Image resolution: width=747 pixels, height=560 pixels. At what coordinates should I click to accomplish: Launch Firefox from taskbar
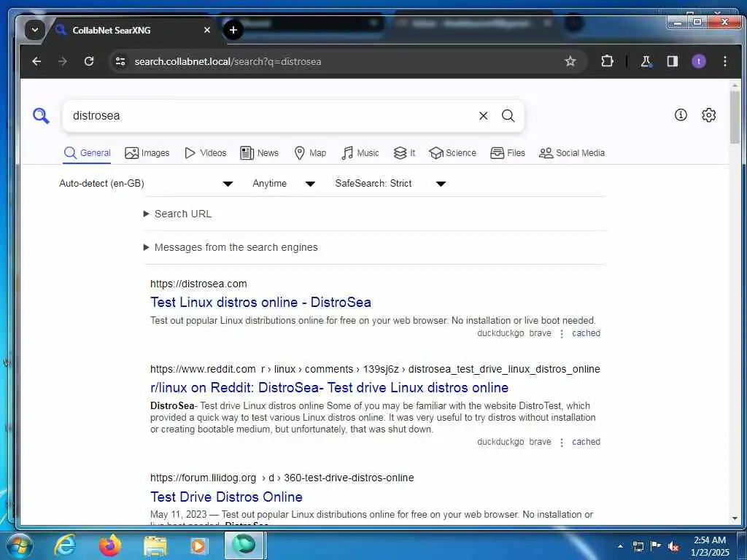[x=110, y=545]
